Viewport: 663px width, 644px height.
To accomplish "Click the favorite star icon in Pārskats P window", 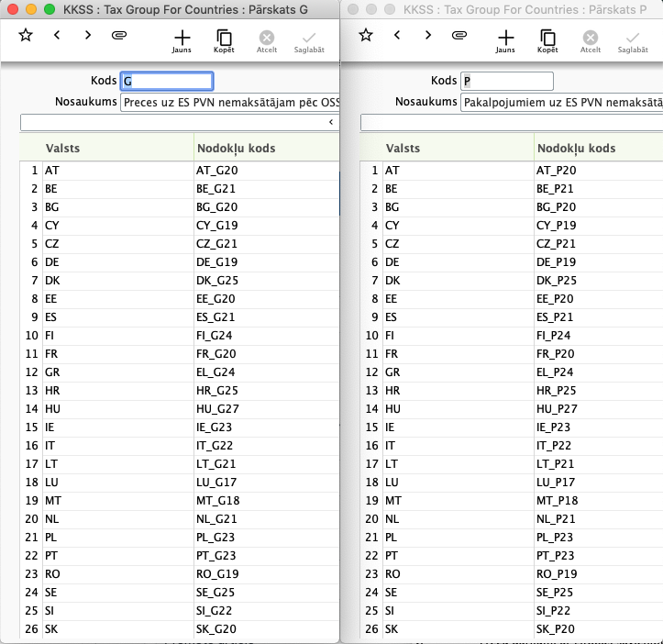I will (x=365, y=36).
